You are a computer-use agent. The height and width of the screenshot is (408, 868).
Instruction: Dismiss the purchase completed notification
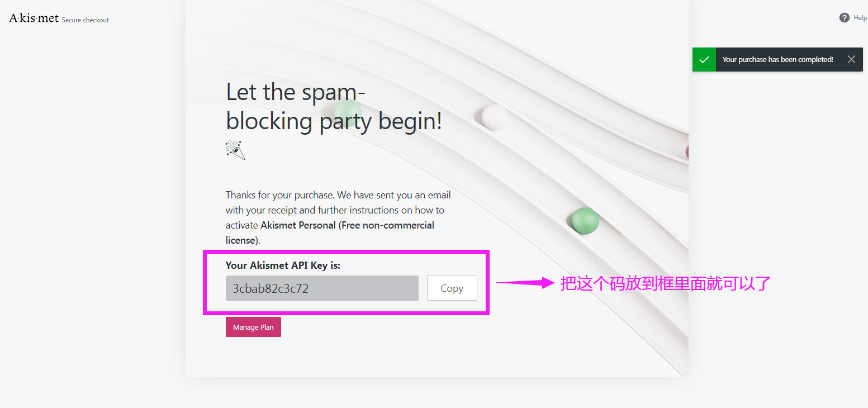[851, 59]
